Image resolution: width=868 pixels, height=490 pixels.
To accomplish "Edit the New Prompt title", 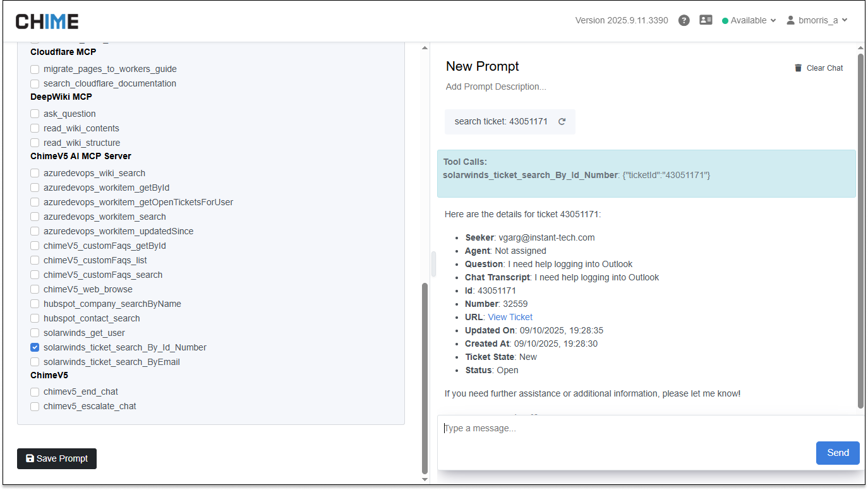I will [483, 66].
